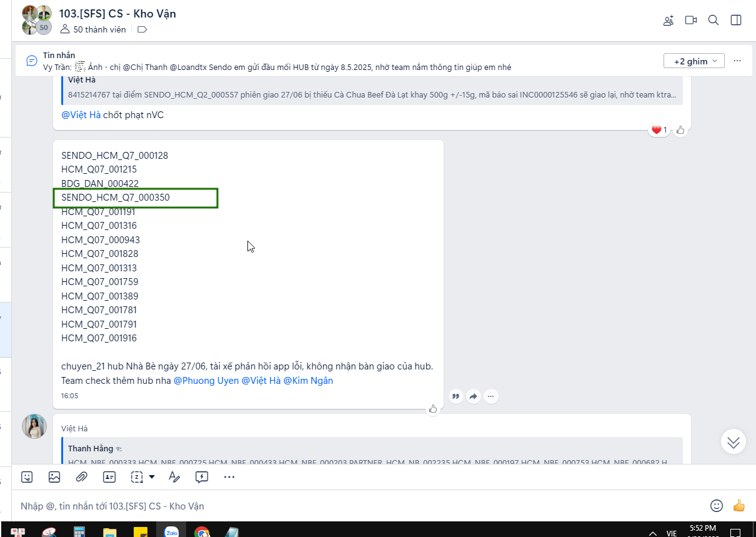Send an image using the picture icon
This screenshot has width=756, height=537.
[x=54, y=477]
